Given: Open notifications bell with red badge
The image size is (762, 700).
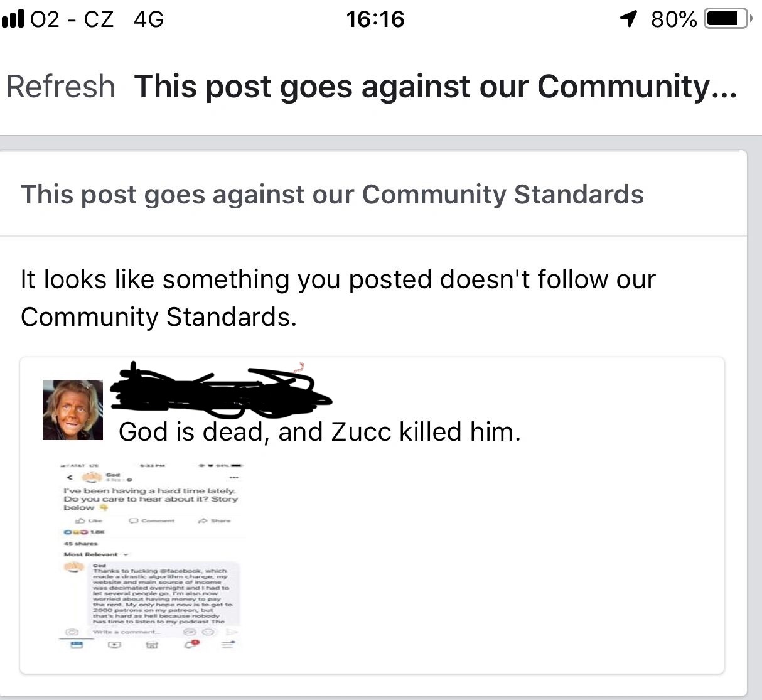Looking at the screenshot, I should 191,644.
